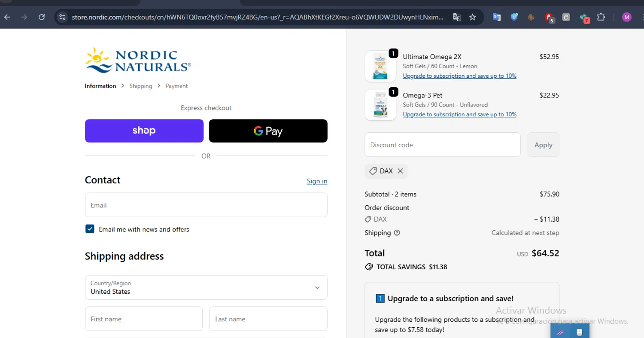Click the white icon in bottom widget
644x338 pixels.
(579, 332)
